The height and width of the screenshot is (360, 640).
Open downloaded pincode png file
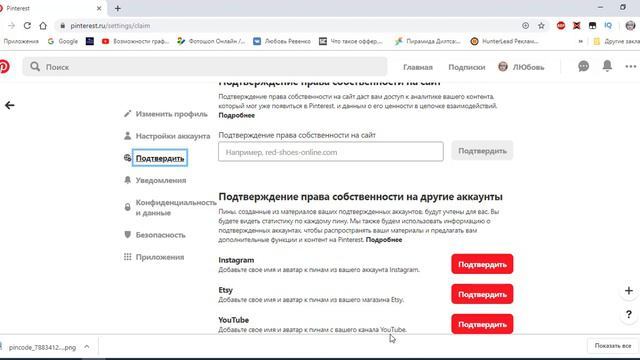42,347
